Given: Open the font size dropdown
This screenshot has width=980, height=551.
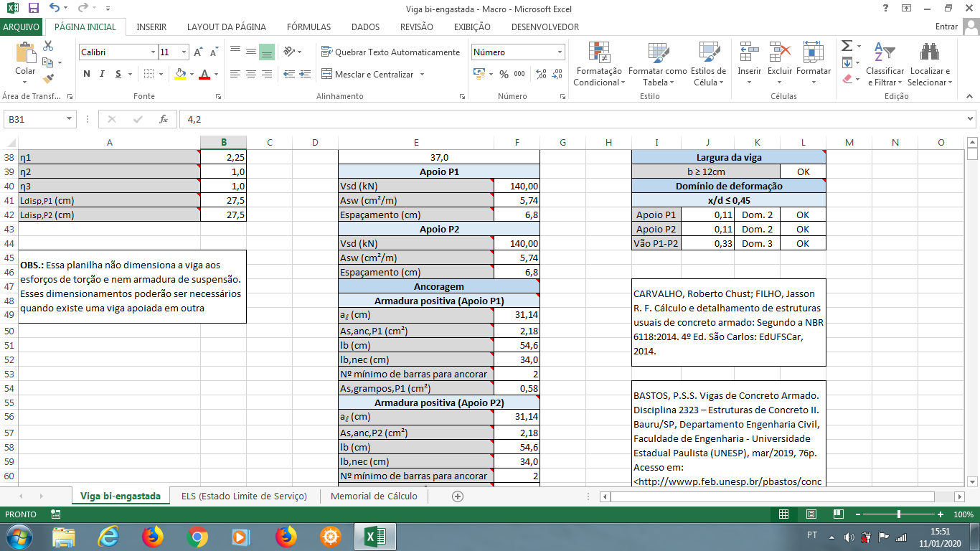Looking at the screenshot, I should [x=184, y=52].
